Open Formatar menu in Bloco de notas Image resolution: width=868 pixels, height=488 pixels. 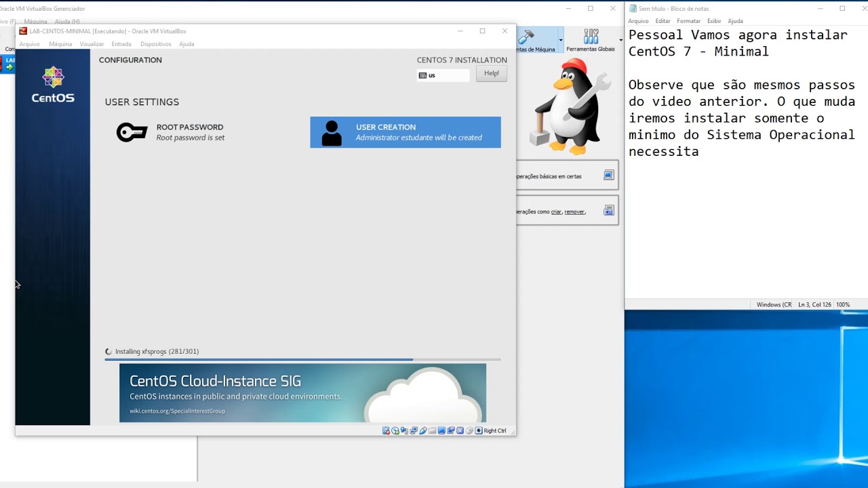coord(688,21)
